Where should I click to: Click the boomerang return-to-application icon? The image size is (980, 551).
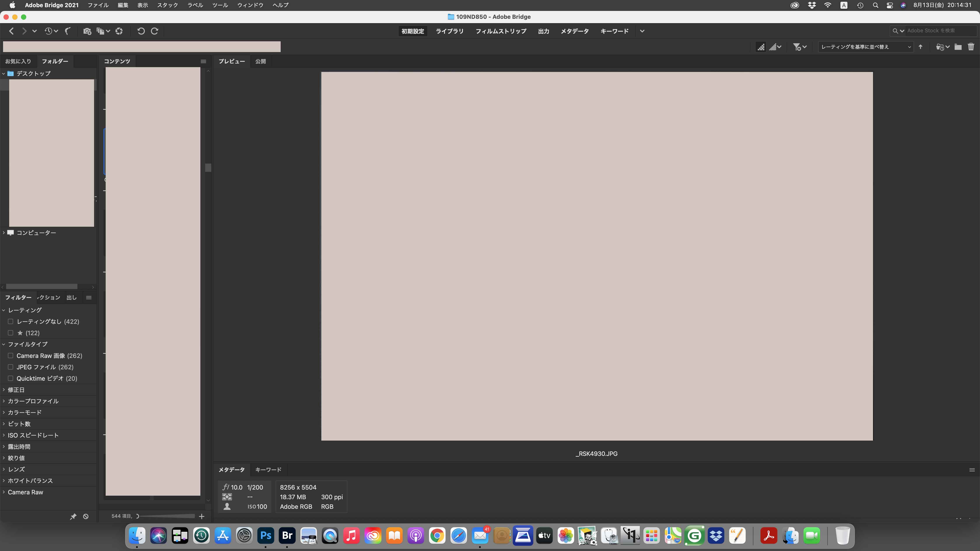(x=68, y=31)
